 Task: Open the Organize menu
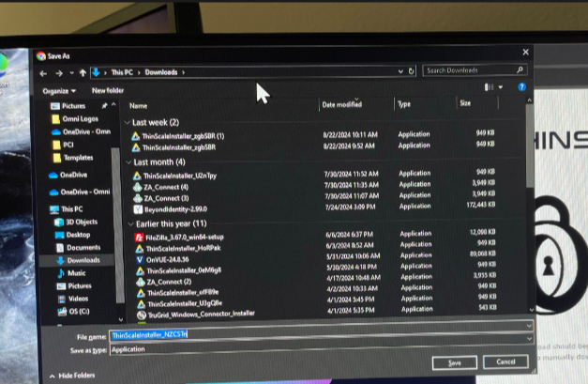click(x=59, y=91)
